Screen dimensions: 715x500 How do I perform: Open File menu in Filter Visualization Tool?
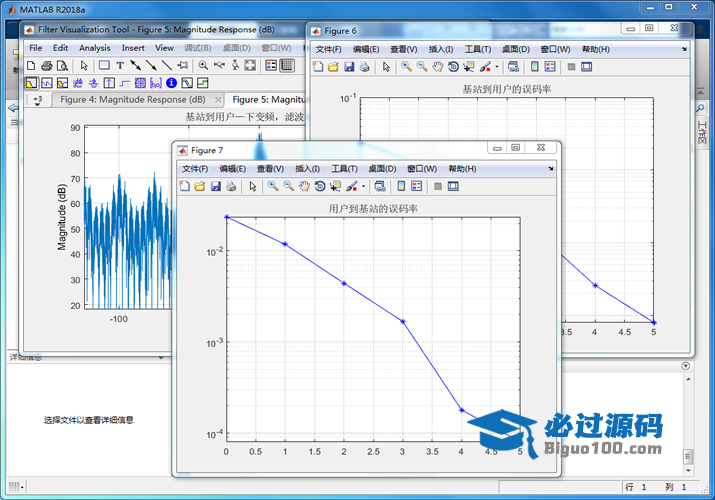[36, 48]
